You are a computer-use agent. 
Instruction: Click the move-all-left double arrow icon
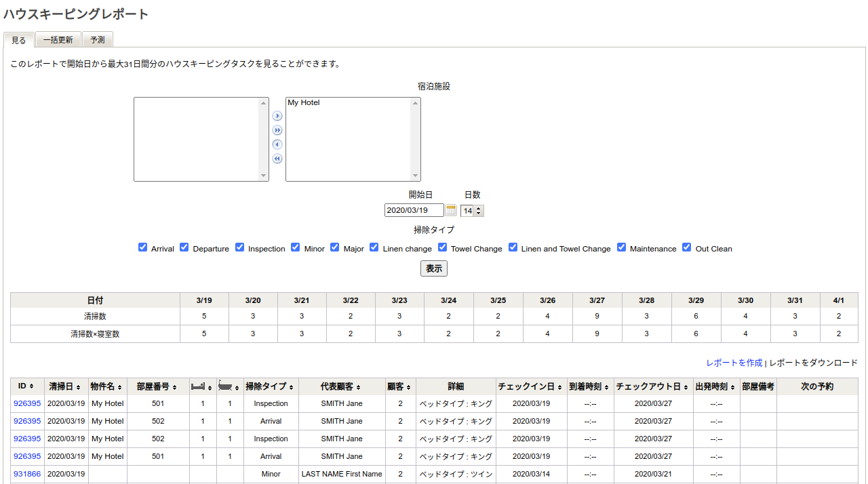click(x=277, y=159)
